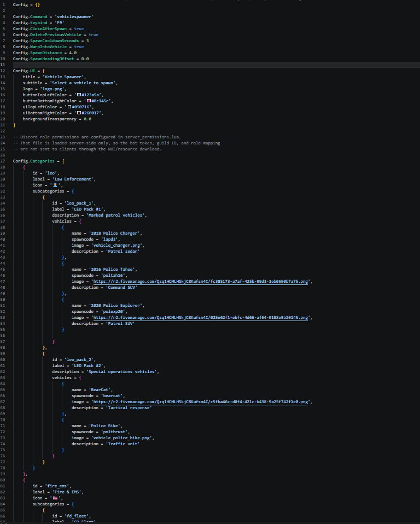Click 'Police Bike' name string
Viewport: 420px width, 524px height.
tap(104, 426)
